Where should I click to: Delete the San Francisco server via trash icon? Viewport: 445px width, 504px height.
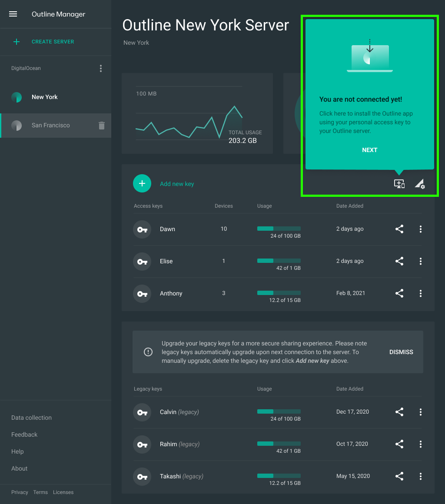point(102,126)
